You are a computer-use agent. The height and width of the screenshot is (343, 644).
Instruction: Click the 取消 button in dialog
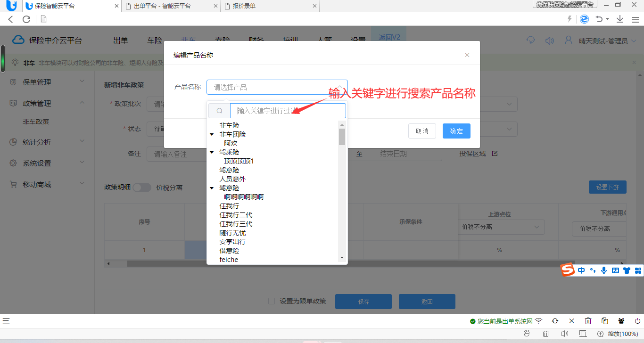coord(422,131)
